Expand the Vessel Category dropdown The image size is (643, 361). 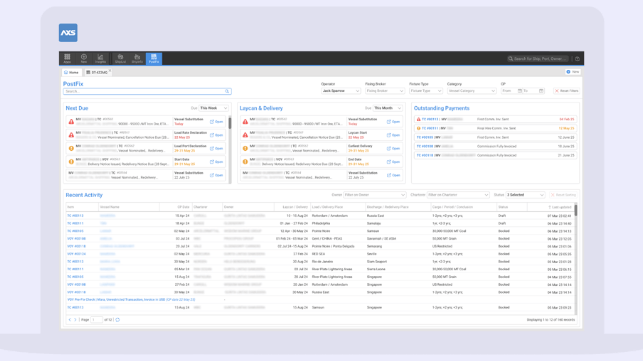(x=471, y=91)
